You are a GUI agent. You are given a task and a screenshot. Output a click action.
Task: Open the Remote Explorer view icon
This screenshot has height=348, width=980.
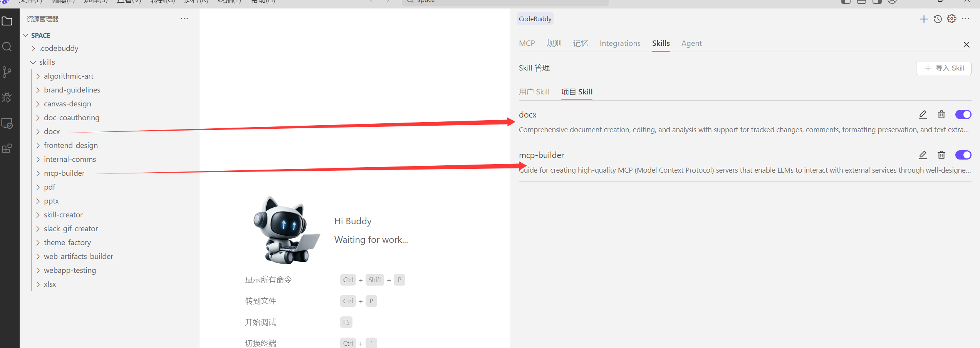coord(7,123)
